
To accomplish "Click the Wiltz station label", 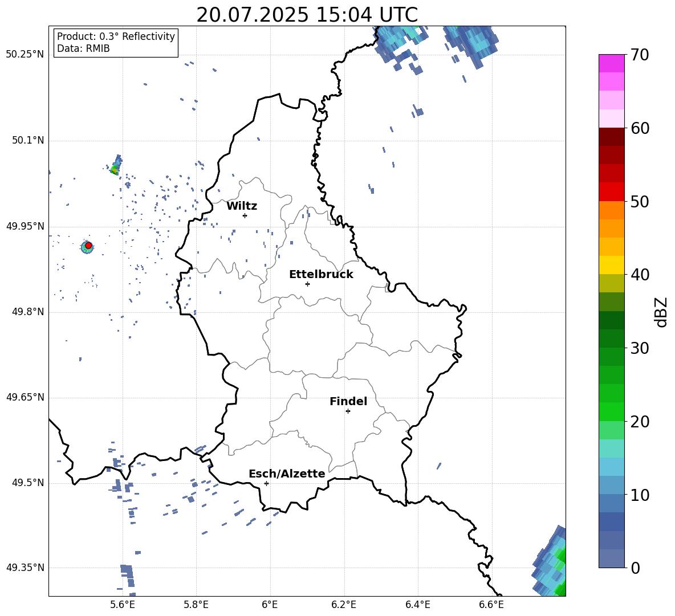I will pyautogui.click(x=242, y=206).
